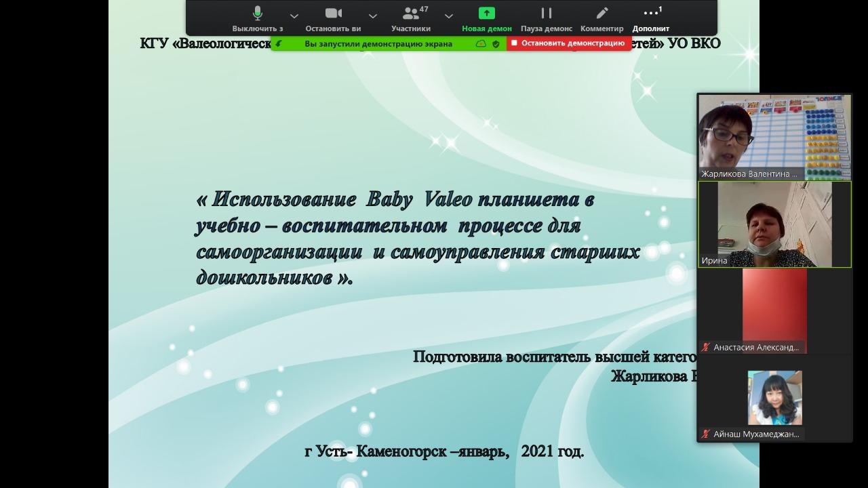868x488 pixels.
Task: Select Айнаш Мухамеджан's profile picture tile
Action: (775, 397)
